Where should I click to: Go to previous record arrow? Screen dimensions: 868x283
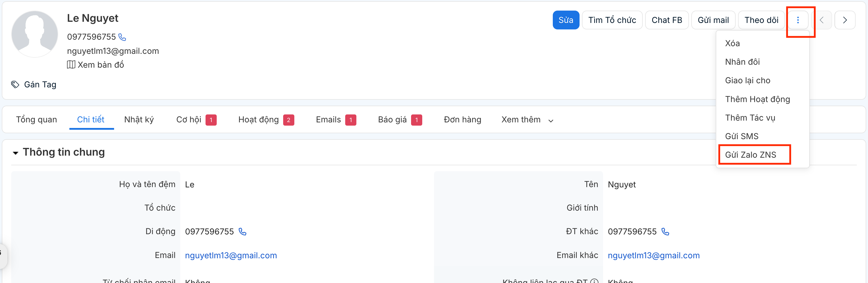tap(822, 20)
